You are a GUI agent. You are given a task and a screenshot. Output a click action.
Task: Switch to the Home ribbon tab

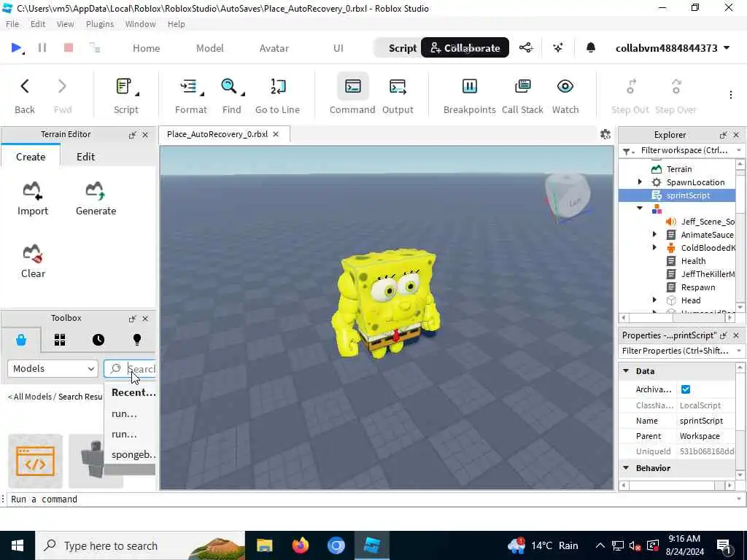pos(146,48)
